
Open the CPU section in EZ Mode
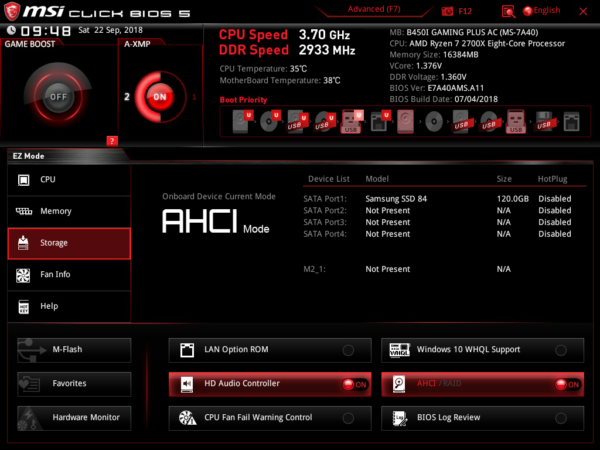click(x=69, y=180)
